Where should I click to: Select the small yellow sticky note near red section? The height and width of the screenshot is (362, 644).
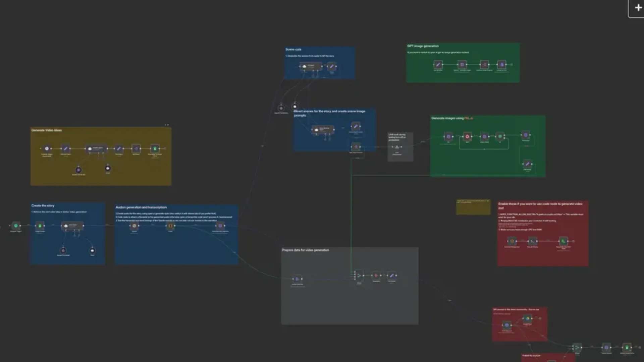pos(473,207)
